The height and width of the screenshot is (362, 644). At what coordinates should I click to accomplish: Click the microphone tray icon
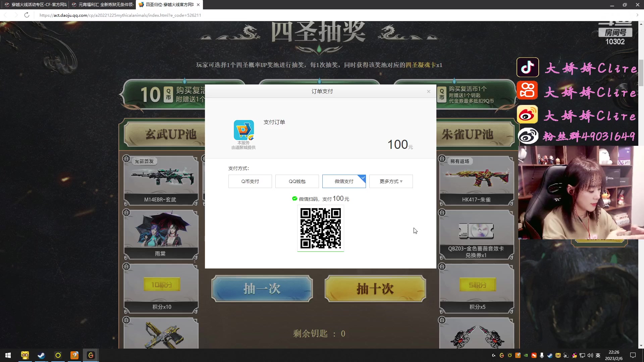click(542, 355)
